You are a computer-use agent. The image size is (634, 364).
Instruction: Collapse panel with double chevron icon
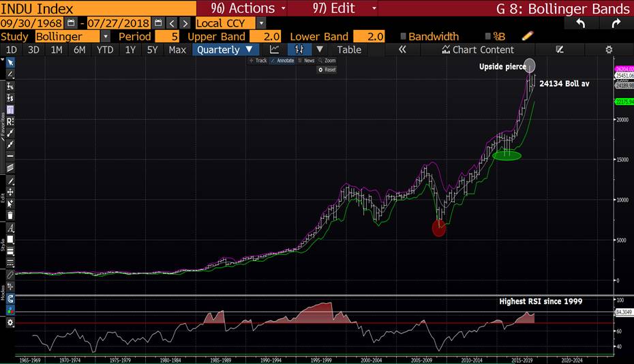pos(402,49)
